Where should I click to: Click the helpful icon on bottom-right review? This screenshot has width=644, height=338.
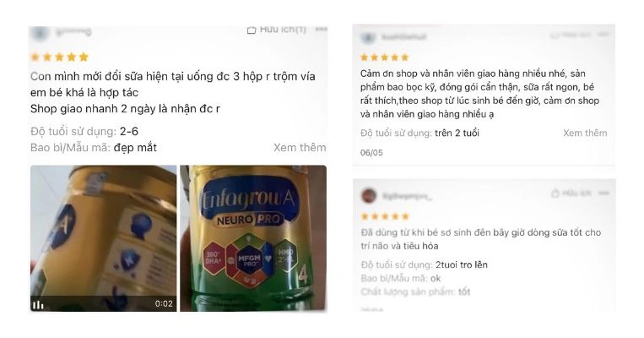click(x=555, y=194)
